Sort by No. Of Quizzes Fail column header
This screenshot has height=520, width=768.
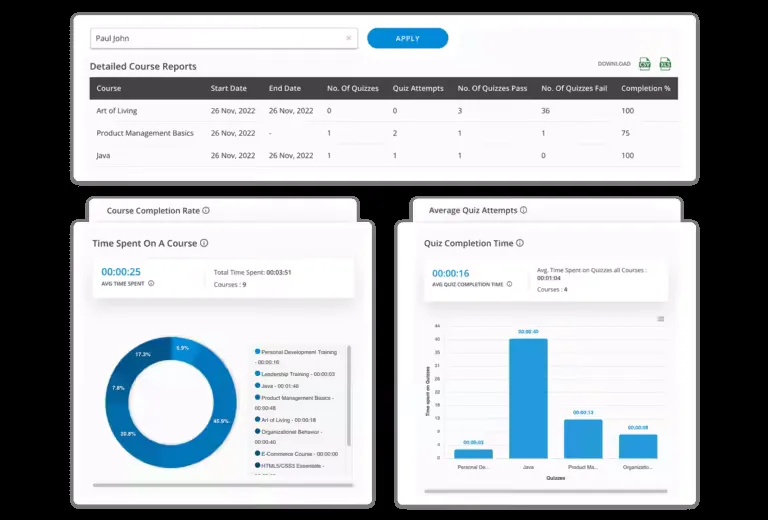point(574,89)
